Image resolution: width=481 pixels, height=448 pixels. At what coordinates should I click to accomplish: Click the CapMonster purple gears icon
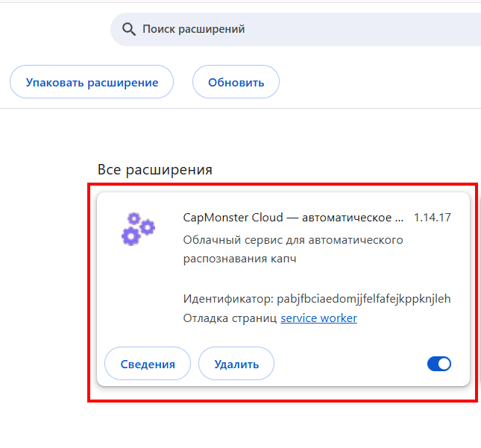click(x=138, y=229)
